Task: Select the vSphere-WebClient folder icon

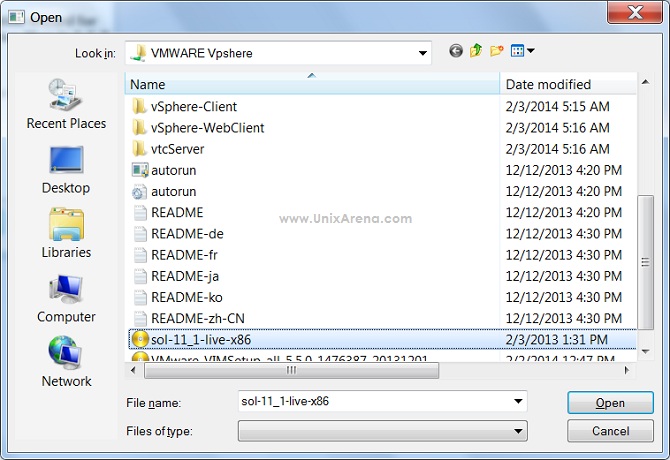Action: pyautogui.click(x=139, y=127)
